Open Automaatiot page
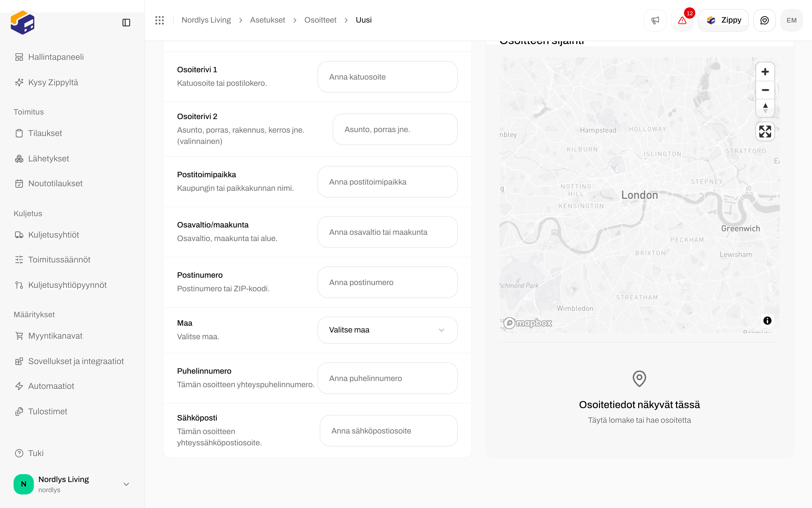The height and width of the screenshot is (508, 812). click(x=72, y=386)
